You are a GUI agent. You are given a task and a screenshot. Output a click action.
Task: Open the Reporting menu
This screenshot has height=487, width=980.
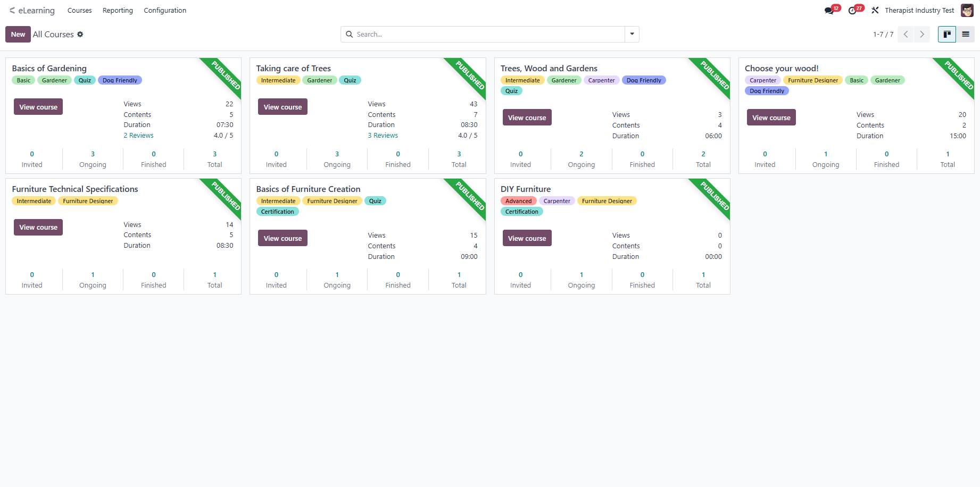118,11
